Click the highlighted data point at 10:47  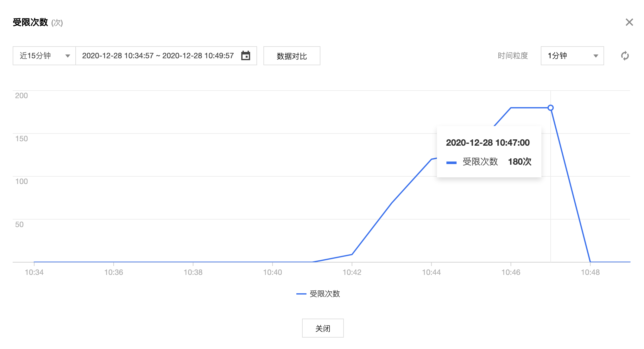click(x=551, y=108)
